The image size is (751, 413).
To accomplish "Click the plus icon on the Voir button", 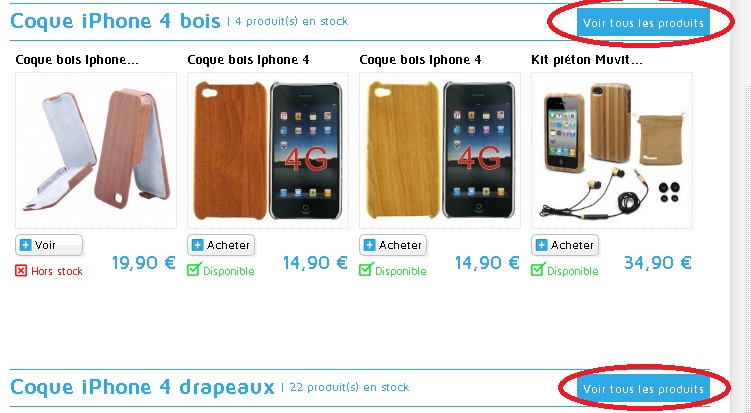I will (x=25, y=245).
